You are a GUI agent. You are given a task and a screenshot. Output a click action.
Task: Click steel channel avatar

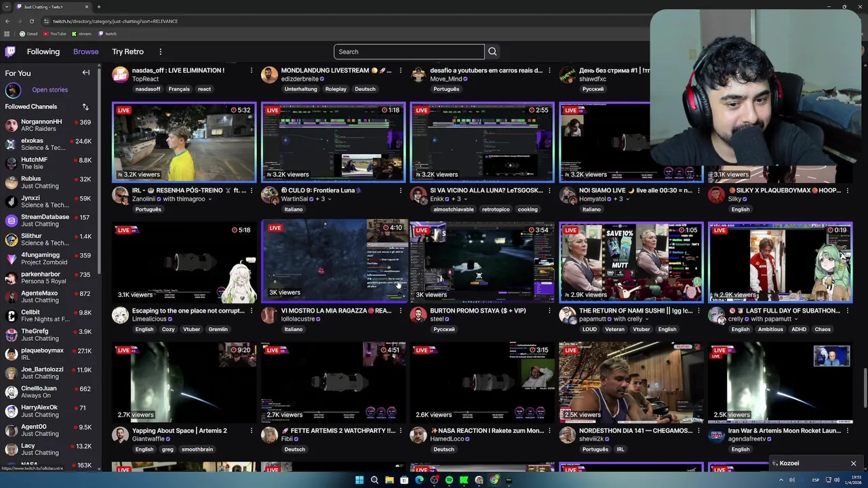pyautogui.click(x=418, y=314)
